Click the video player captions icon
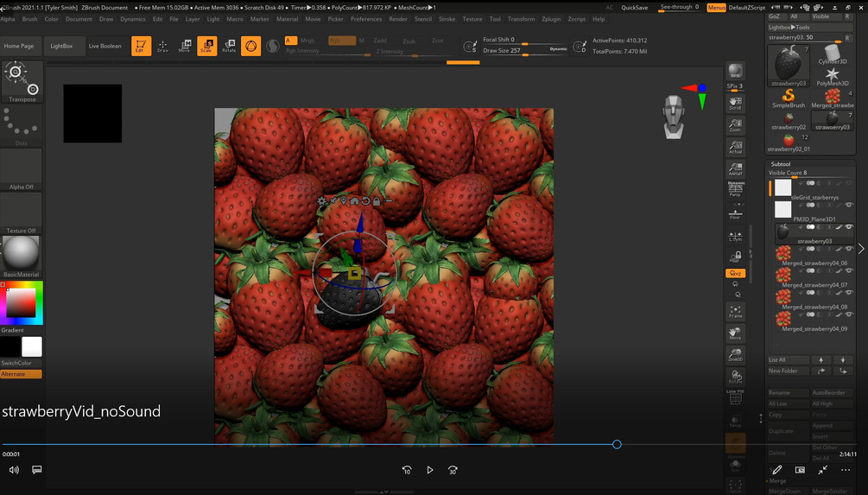This screenshot has width=868, height=495. [36, 470]
